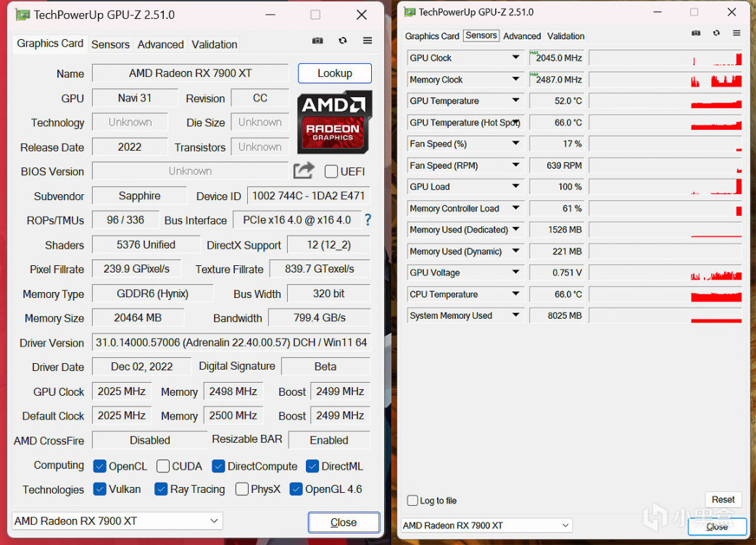The height and width of the screenshot is (545, 756).
Task: Open Fan Speed (RPM) sensor dropdown
Action: [x=516, y=165]
